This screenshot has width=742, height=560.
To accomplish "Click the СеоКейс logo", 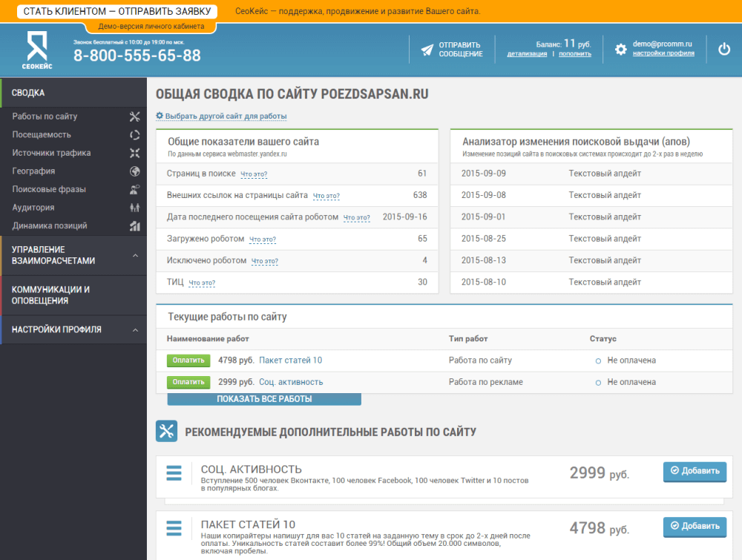I will click(37, 50).
